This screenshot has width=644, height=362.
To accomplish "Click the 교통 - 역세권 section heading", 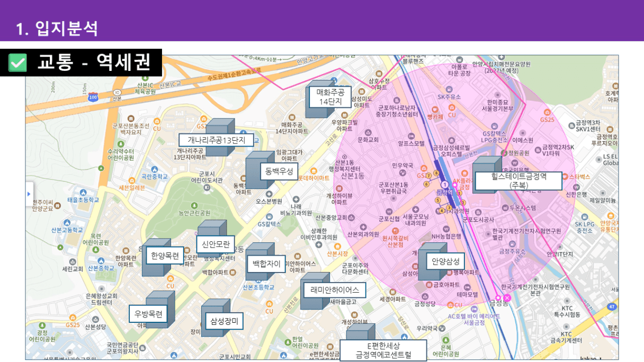I will 93,63.
